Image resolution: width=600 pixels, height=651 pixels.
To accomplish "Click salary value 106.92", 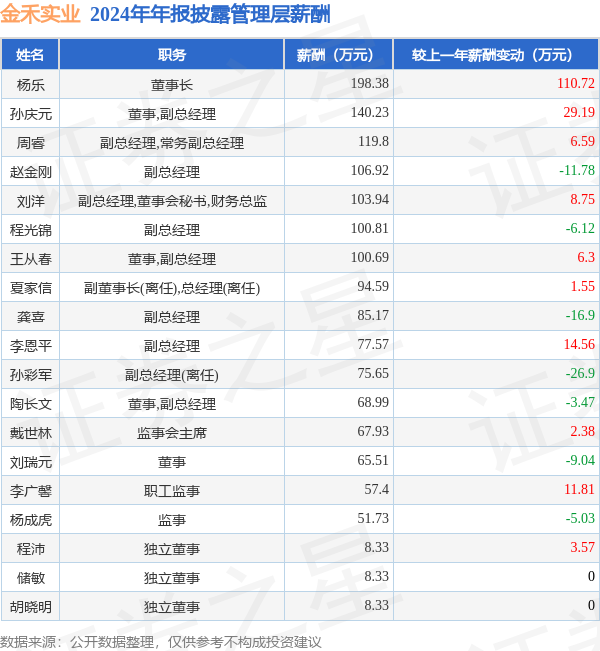I will (x=370, y=170).
